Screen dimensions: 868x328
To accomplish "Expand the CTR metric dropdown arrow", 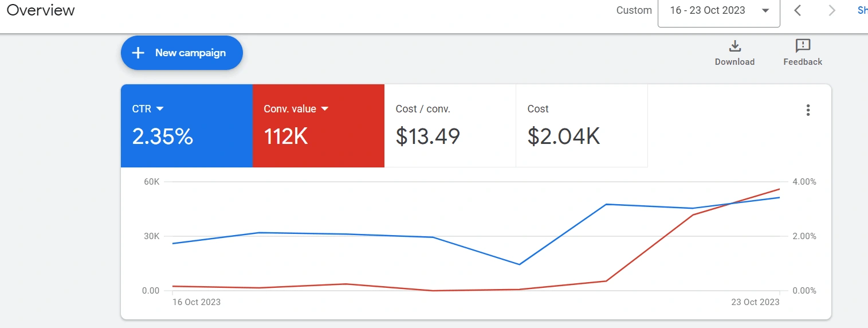I will coord(160,108).
